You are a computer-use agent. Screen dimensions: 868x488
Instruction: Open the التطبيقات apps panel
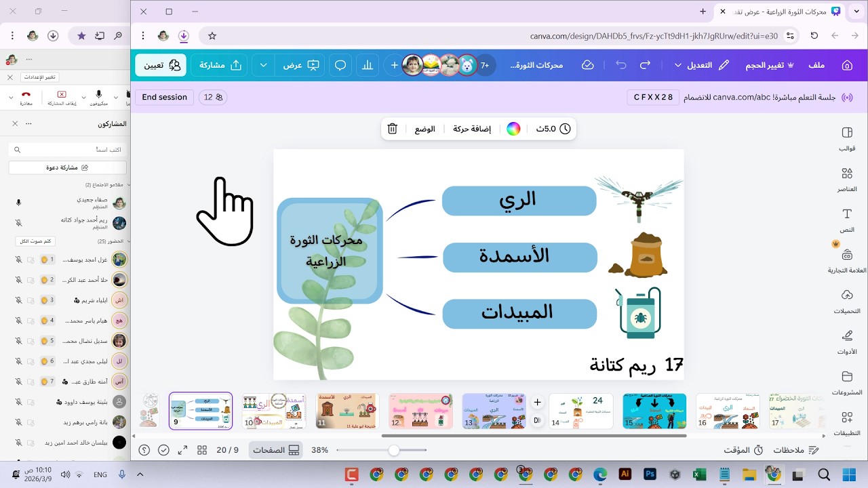[x=847, y=424]
